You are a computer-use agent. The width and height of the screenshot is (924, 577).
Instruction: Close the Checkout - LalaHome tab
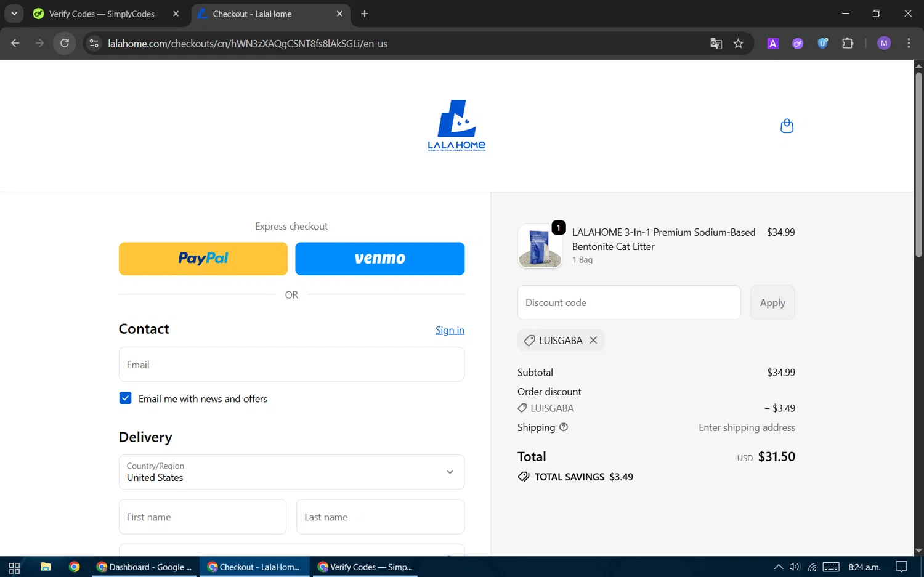[339, 14]
